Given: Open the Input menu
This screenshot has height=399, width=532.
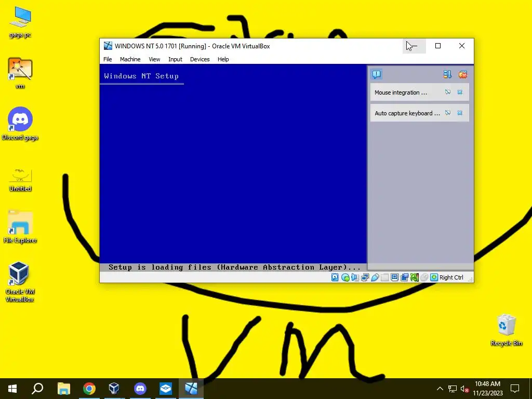Looking at the screenshot, I should (x=175, y=59).
